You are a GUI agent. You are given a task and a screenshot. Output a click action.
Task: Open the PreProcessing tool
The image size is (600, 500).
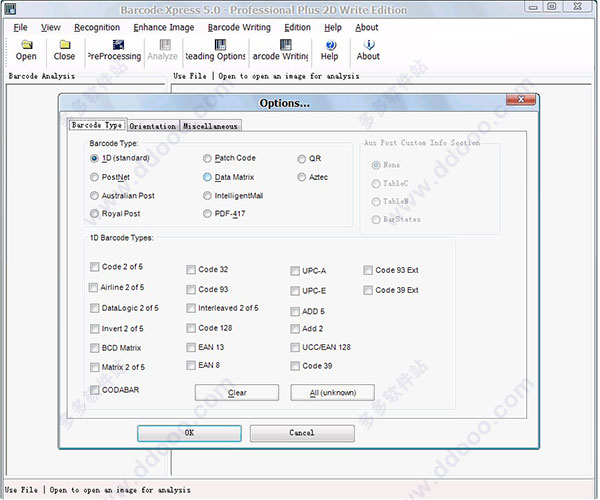tap(114, 50)
